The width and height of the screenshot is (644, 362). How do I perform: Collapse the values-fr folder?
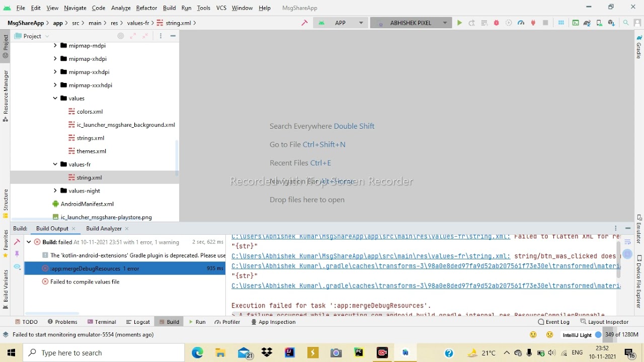(x=55, y=164)
